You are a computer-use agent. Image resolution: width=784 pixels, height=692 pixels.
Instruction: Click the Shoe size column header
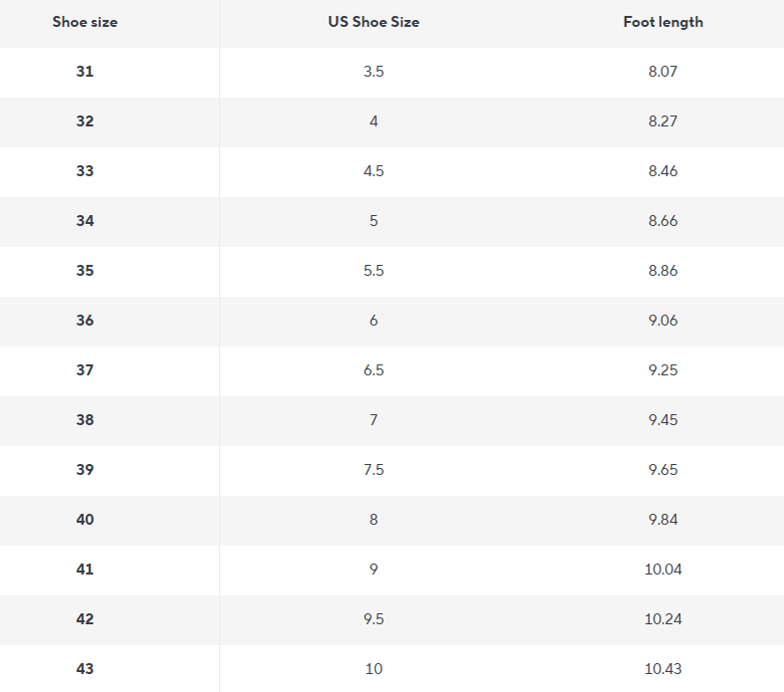click(85, 22)
